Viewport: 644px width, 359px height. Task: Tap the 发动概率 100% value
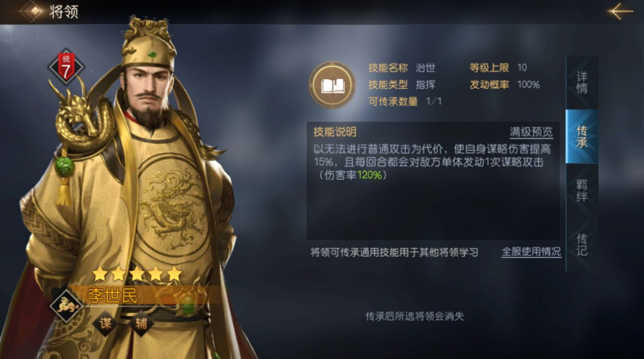tap(528, 84)
